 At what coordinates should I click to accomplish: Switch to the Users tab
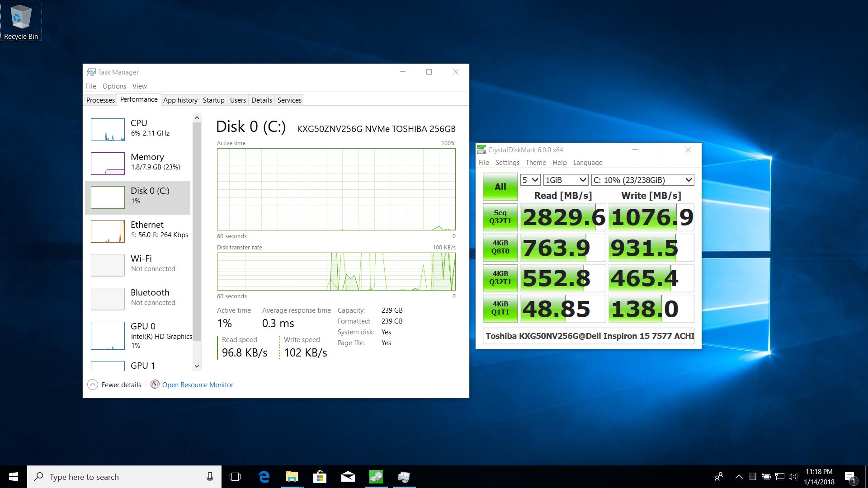coord(238,100)
